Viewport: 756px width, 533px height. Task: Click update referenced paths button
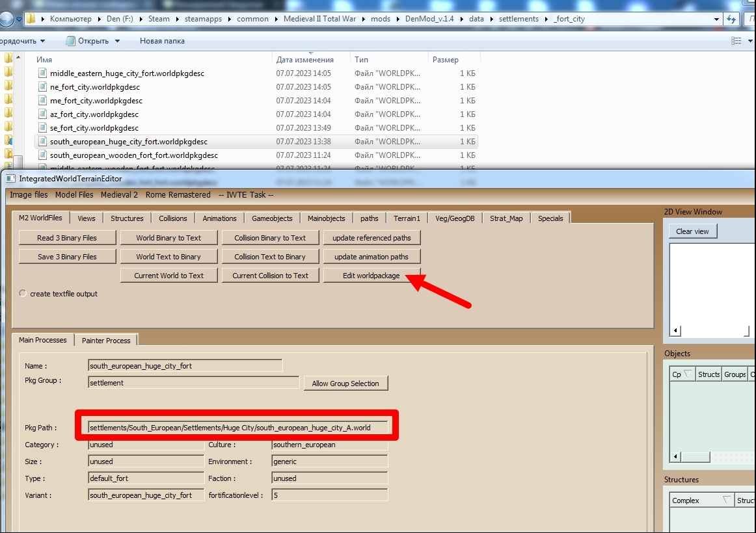(371, 238)
